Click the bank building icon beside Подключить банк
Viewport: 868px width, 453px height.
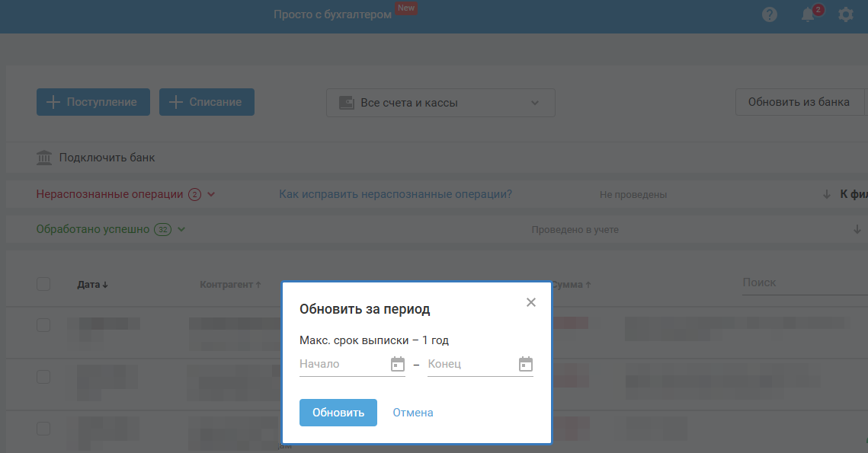click(x=44, y=158)
